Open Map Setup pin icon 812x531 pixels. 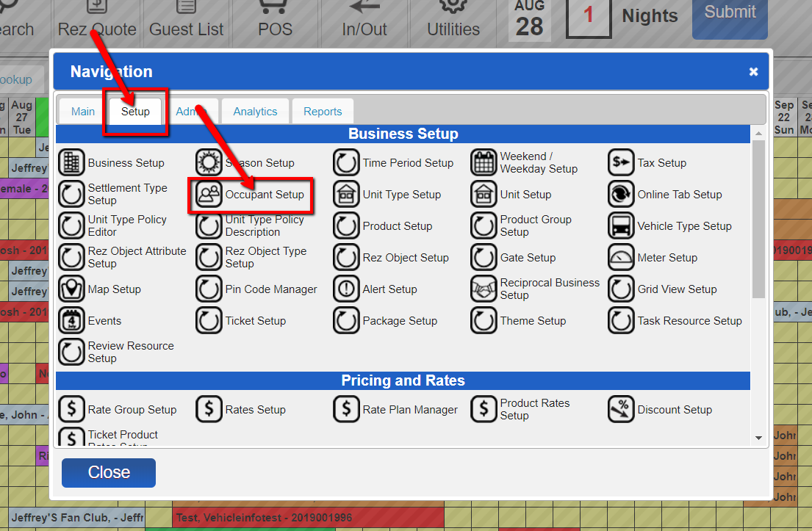pyautogui.click(x=71, y=289)
